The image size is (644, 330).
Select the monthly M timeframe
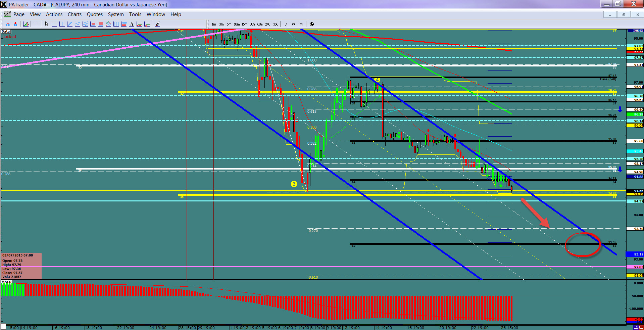tap(301, 24)
